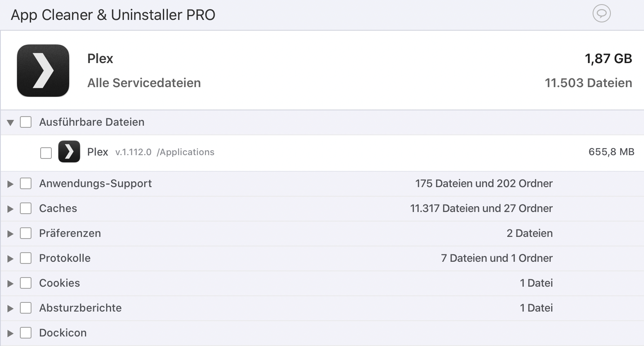
Task: Expand the Protokolle disclosure triangle
Action: coord(10,258)
